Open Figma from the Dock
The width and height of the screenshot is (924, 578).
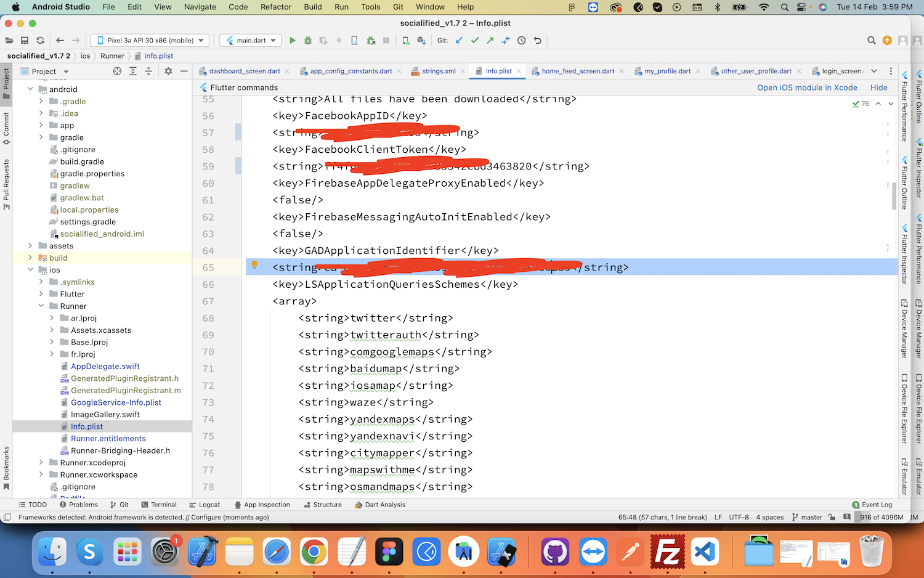(389, 552)
